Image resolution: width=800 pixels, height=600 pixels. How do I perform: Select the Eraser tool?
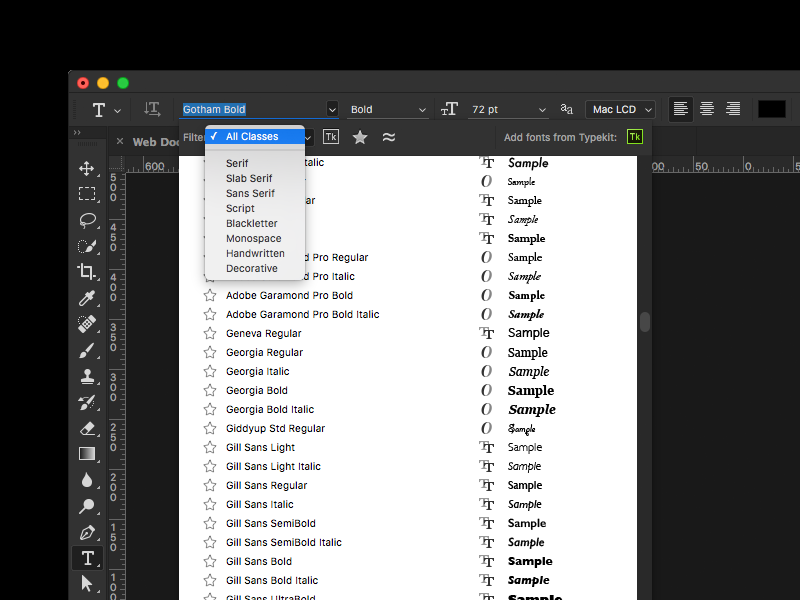point(87,429)
